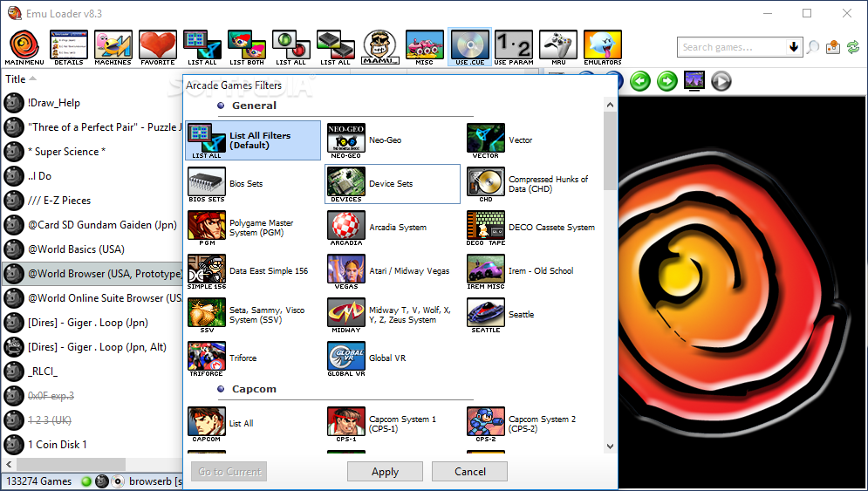
Task: Open the Machines toolbar icon
Action: [113, 48]
